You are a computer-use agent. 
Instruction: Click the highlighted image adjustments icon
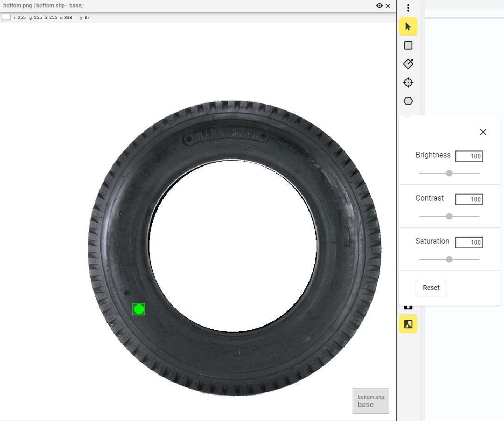(408, 324)
